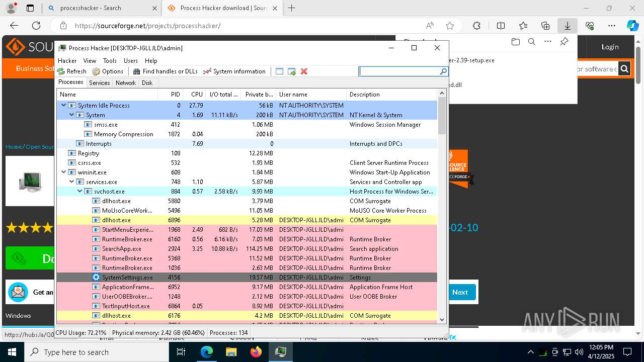The image size is (644, 362).
Task: Click Login link on SourceForge page
Action: tap(610, 47)
